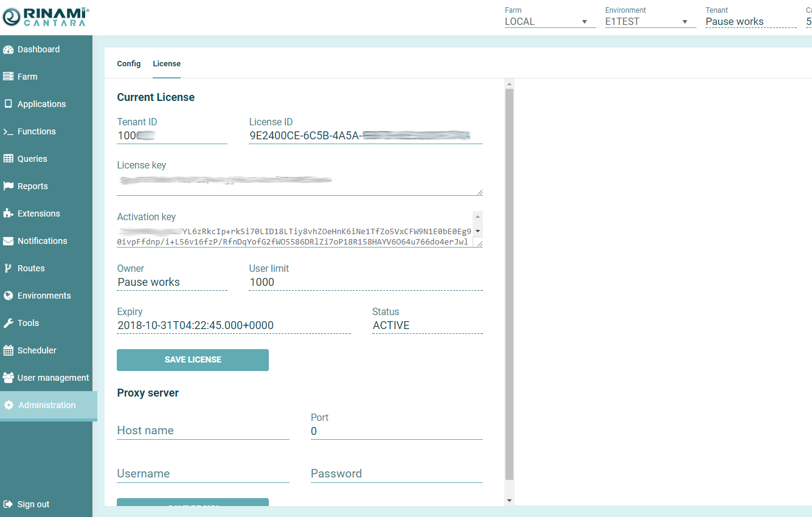Select the License tab
812x517 pixels.
tap(167, 64)
